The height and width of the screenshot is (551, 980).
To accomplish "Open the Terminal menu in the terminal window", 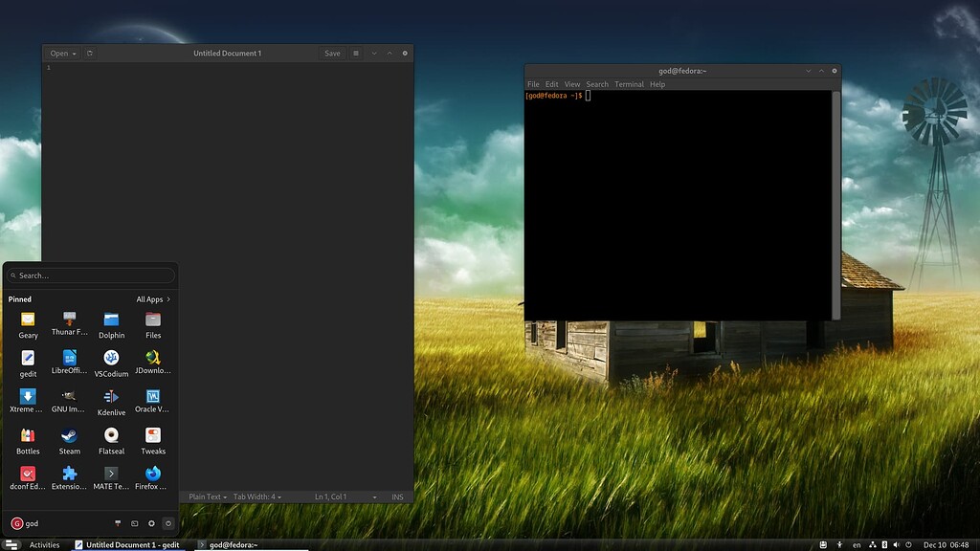I will click(x=629, y=84).
